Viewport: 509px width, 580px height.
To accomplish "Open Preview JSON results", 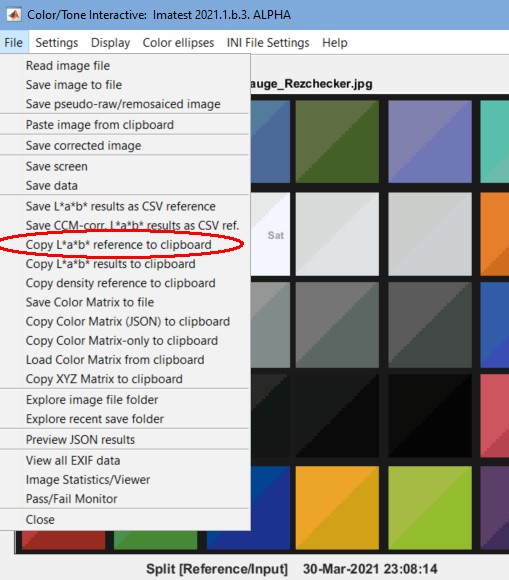I will (x=125, y=440).
